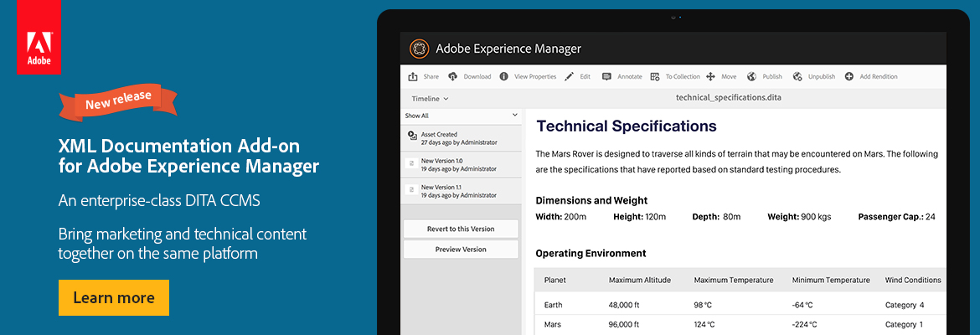The height and width of the screenshot is (335, 980).
Task: Click the Add Rendition plus icon
Action: [848, 76]
